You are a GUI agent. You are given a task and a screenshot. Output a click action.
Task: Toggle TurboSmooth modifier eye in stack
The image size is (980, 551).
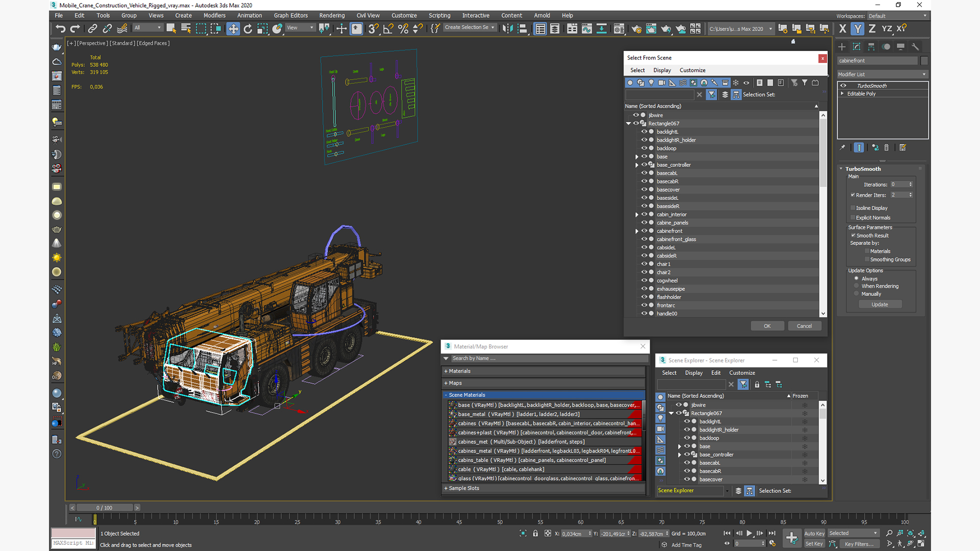click(x=843, y=86)
